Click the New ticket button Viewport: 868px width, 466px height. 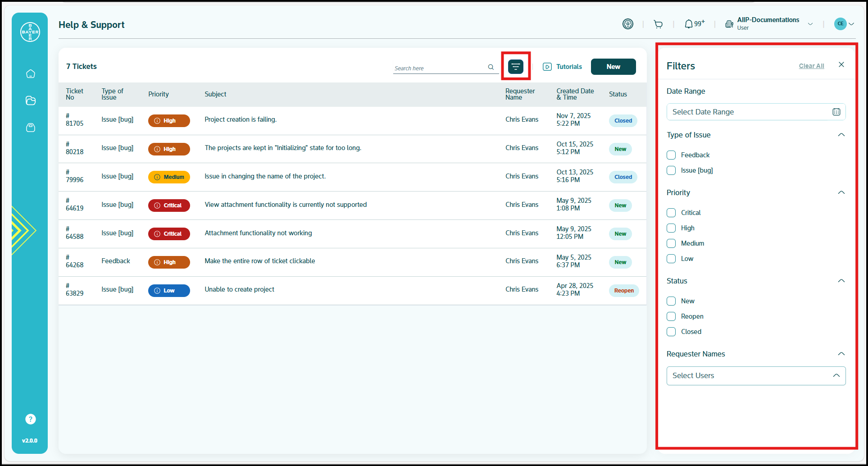[x=613, y=67]
